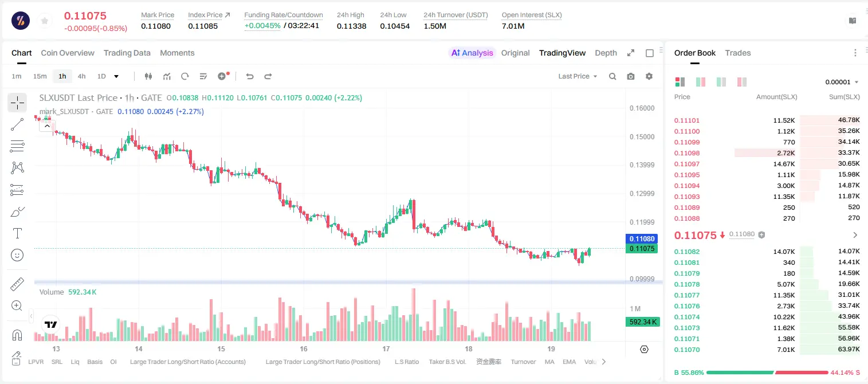The height and width of the screenshot is (384, 868).
Task: Click the candlestick chart type icon
Action: tap(148, 76)
